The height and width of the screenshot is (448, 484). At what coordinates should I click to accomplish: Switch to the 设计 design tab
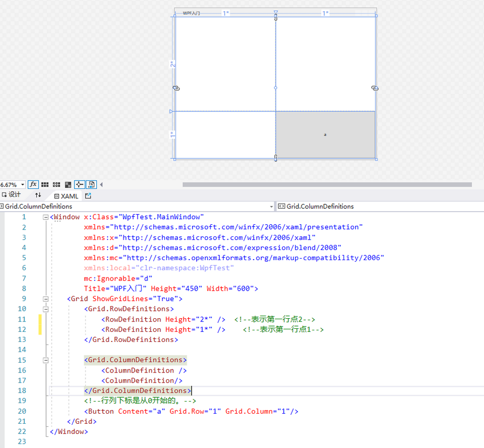12,195
